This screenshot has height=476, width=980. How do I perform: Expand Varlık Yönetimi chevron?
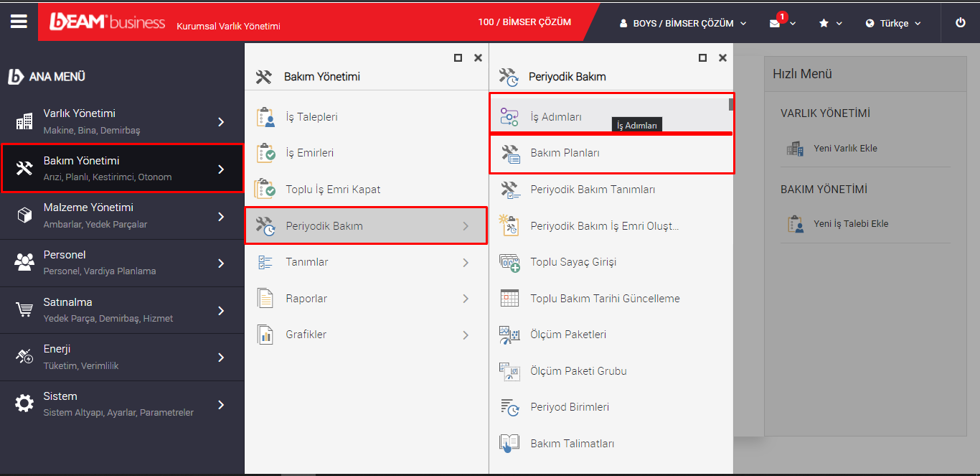tap(221, 122)
